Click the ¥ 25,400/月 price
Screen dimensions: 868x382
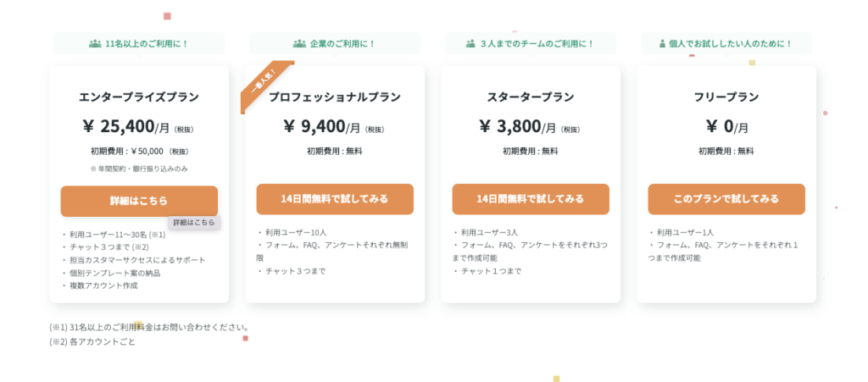[127, 127]
